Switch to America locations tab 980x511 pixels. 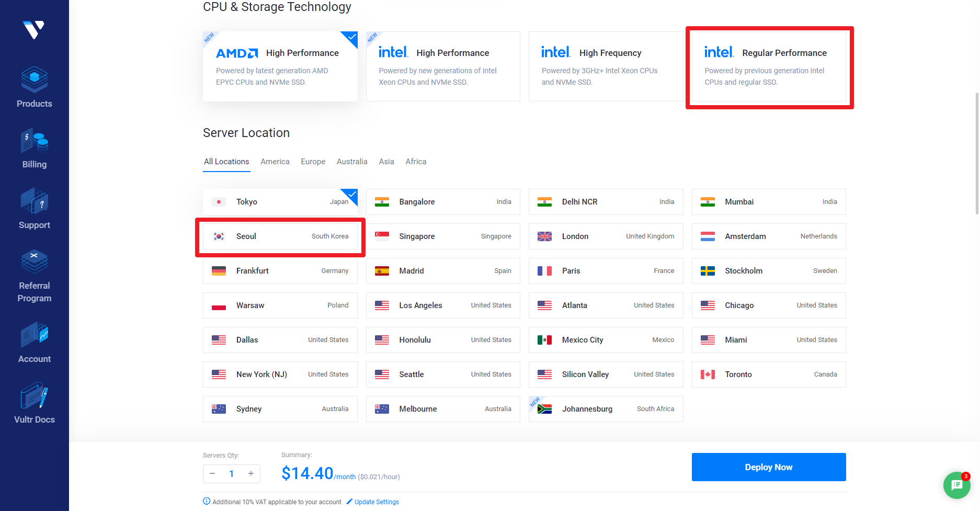tap(275, 162)
